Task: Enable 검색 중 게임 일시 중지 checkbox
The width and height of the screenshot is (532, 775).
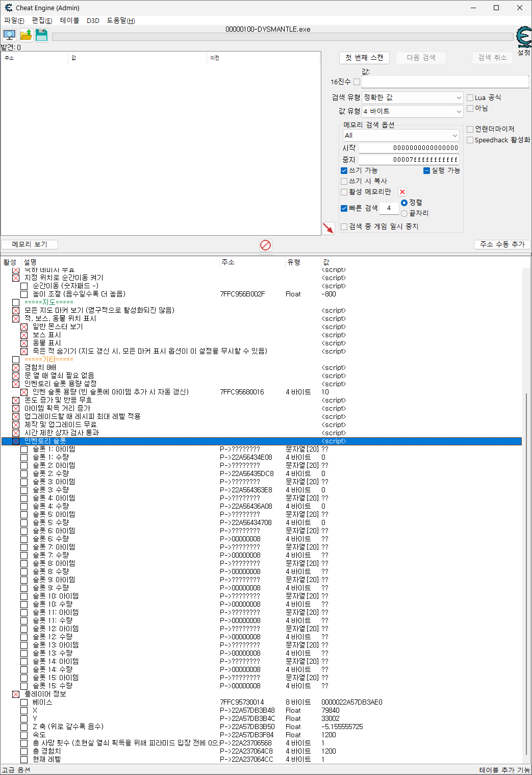Action: (x=344, y=227)
